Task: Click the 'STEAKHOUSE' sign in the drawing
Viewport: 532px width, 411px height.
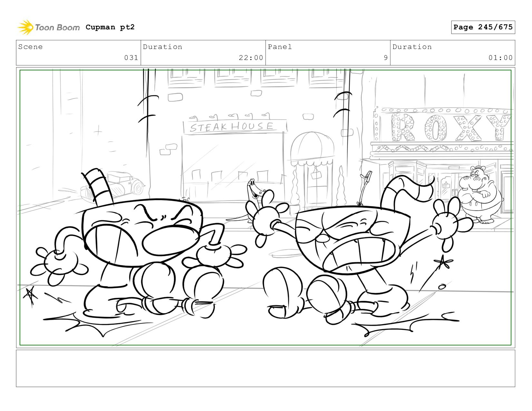Action: (234, 126)
